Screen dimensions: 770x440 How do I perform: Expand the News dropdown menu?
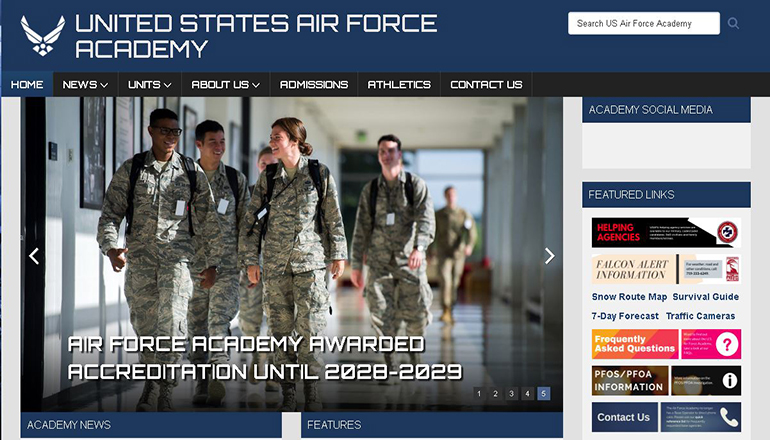point(85,84)
